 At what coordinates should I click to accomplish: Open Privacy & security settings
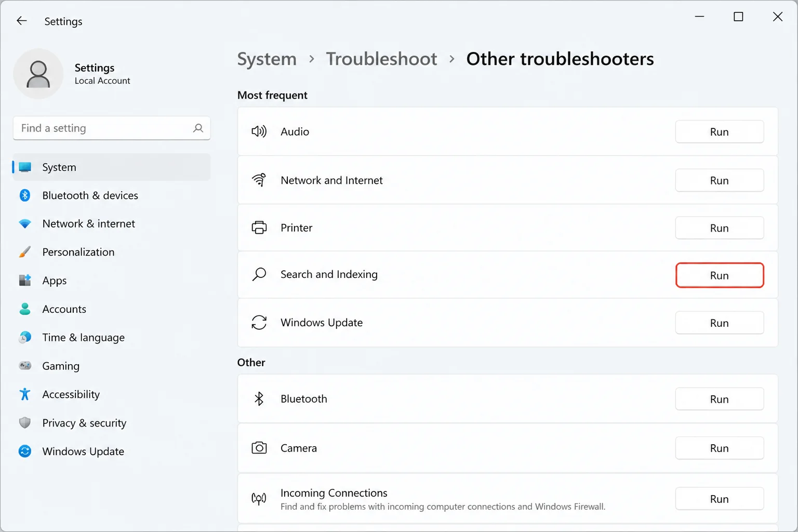point(112,423)
